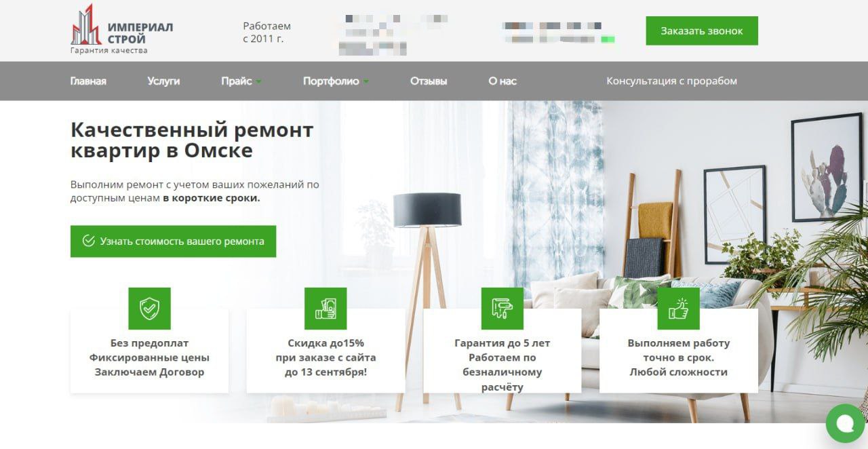Select the Без предоплат info card

pos(149,351)
